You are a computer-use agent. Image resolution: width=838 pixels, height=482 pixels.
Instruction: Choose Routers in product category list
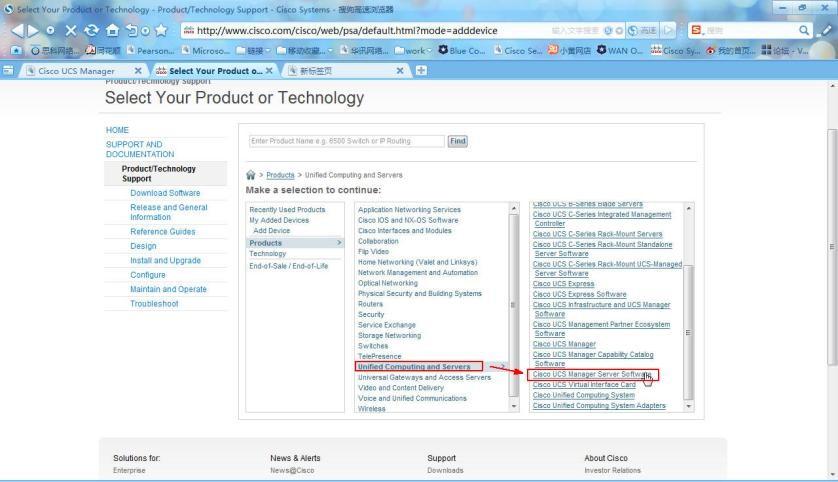[x=370, y=304]
